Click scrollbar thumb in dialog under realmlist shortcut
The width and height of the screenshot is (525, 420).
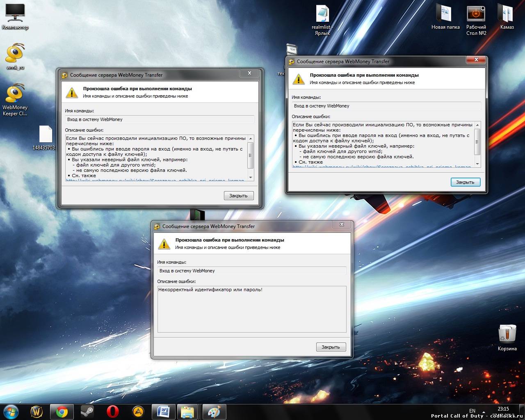tap(477, 142)
